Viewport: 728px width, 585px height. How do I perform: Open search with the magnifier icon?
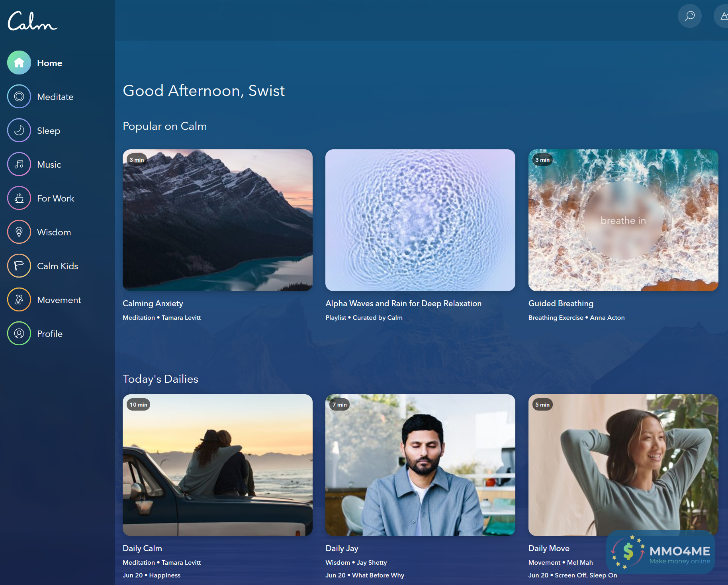tap(690, 16)
